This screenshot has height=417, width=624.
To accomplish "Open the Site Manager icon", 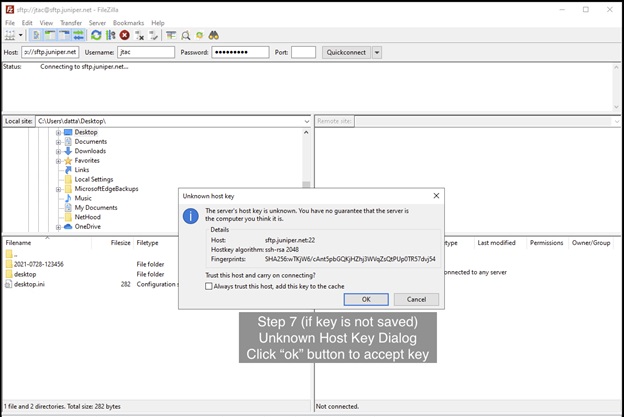I will [x=10, y=35].
